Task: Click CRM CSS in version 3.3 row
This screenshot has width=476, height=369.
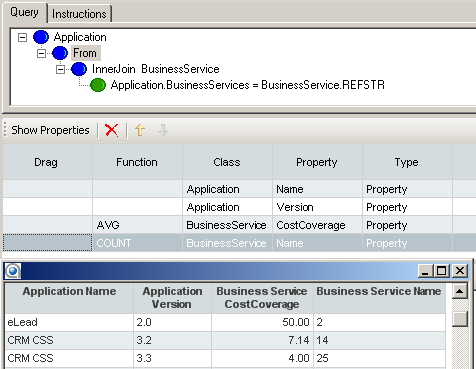Action: pyautogui.click(x=69, y=358)
